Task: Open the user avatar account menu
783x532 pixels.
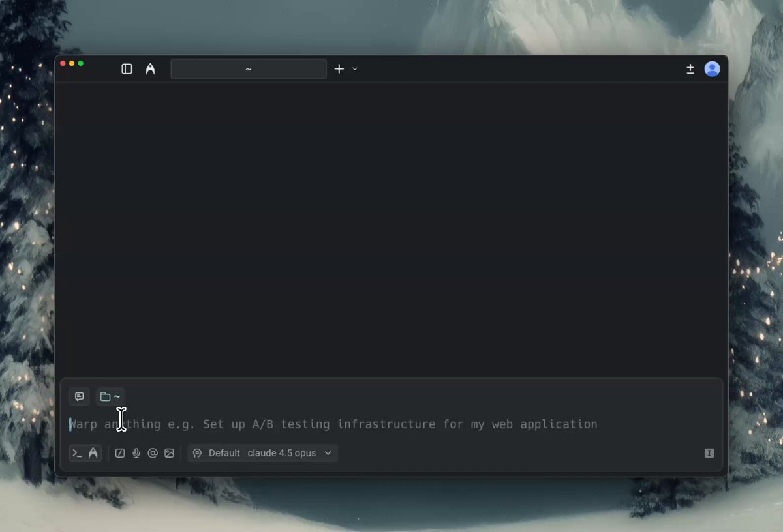Action: pos(712,68)
